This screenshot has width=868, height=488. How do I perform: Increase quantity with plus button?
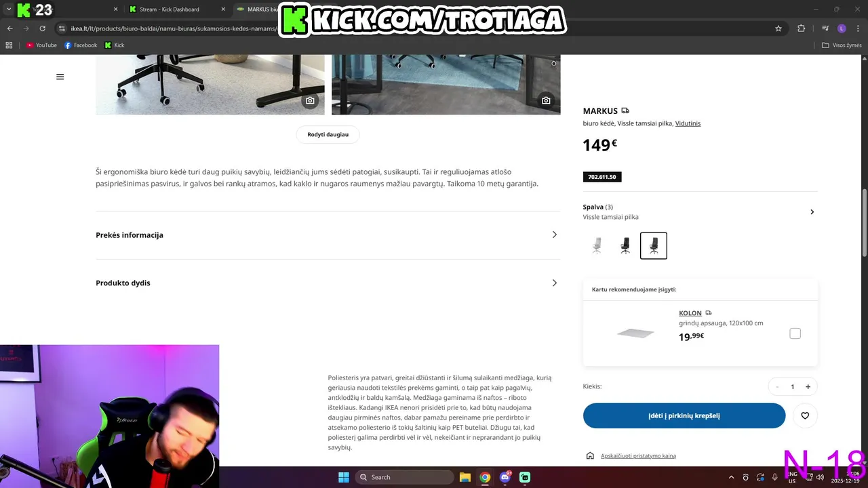808,387
